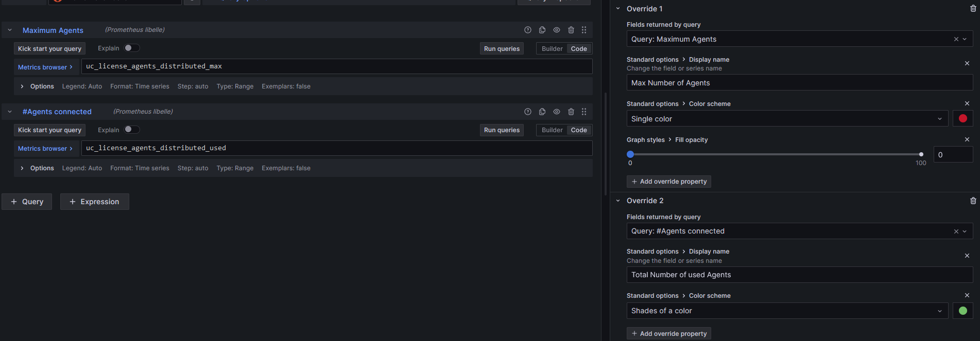Delete the Maximum Agents query

tap(571, 30)
